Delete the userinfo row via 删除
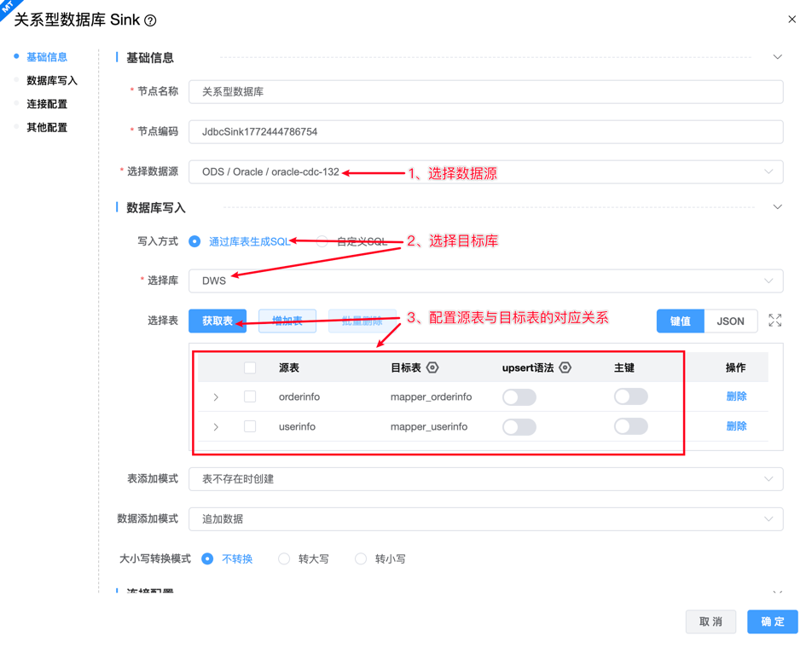 (x=735, y=426)
